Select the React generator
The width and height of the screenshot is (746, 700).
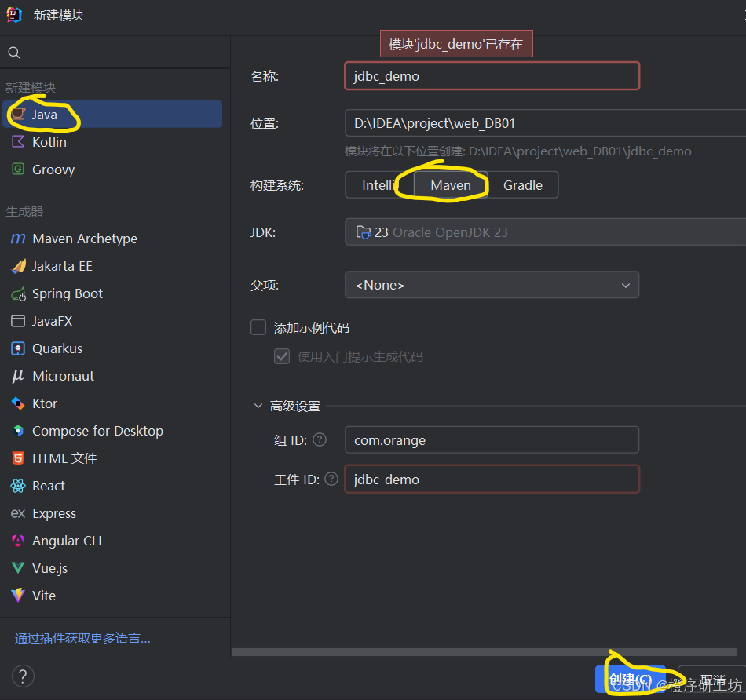point(48,485)
